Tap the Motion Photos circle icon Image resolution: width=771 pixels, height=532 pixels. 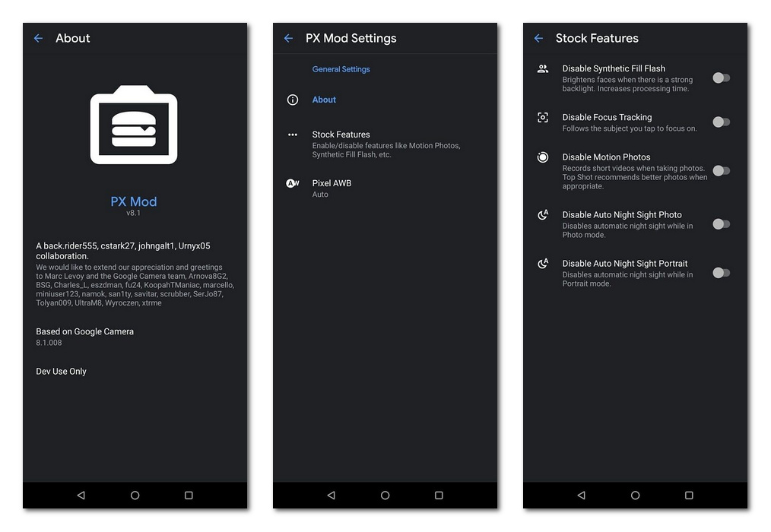click(x=543, y=157)
